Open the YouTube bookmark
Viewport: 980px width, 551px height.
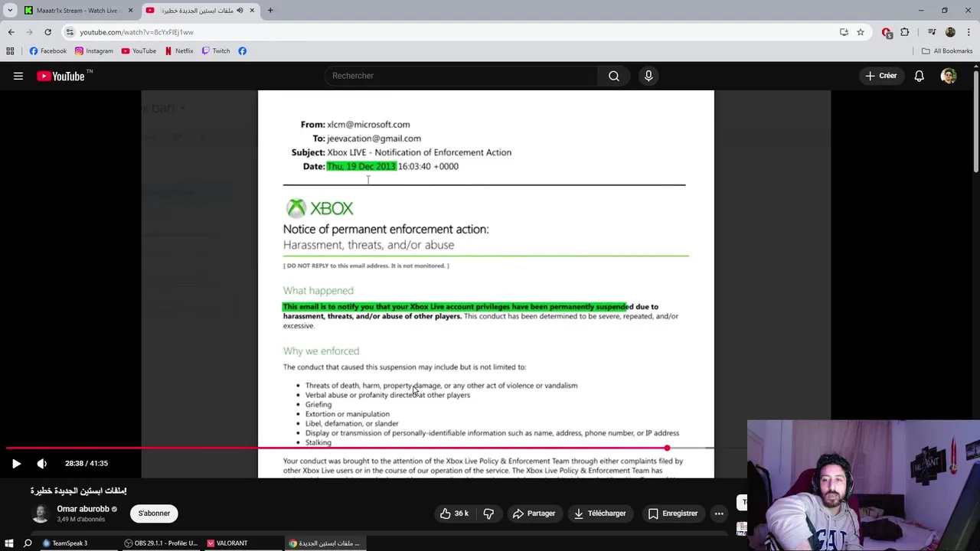tap(139, 51)
